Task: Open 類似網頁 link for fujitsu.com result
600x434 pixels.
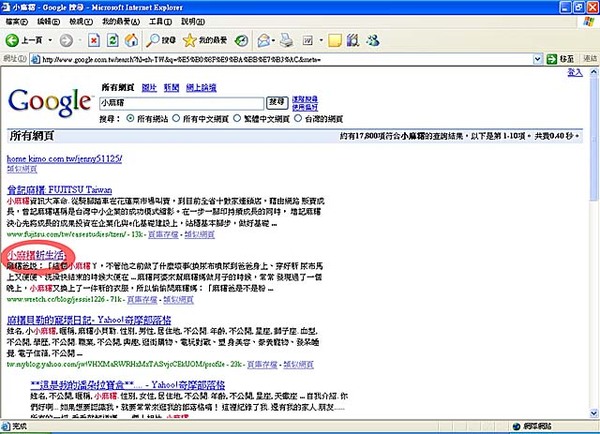Action: (199, 234)
